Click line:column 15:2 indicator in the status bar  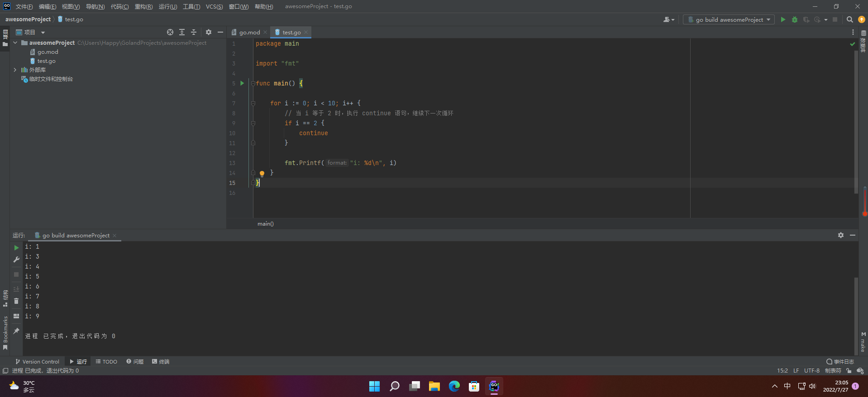click(782, 371)
